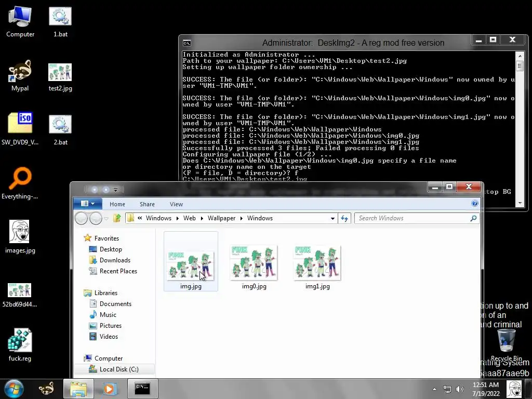This screenshot has width=532, height=399.
Task: Open Desktop in the navigation pane
Action: [111, 249]
